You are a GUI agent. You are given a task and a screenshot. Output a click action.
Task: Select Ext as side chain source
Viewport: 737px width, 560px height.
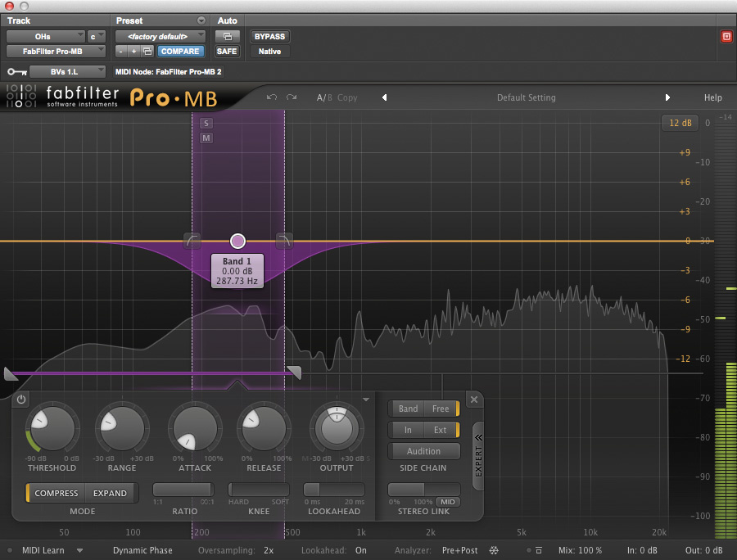[x=441, y=430]
